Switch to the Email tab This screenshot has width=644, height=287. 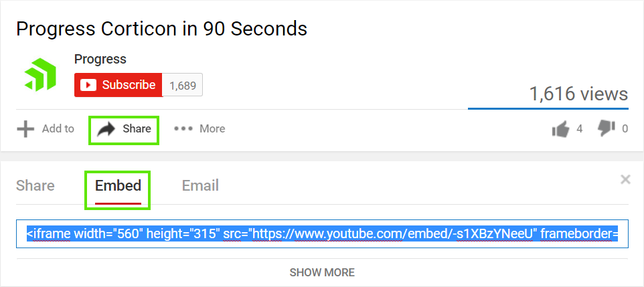200,185
